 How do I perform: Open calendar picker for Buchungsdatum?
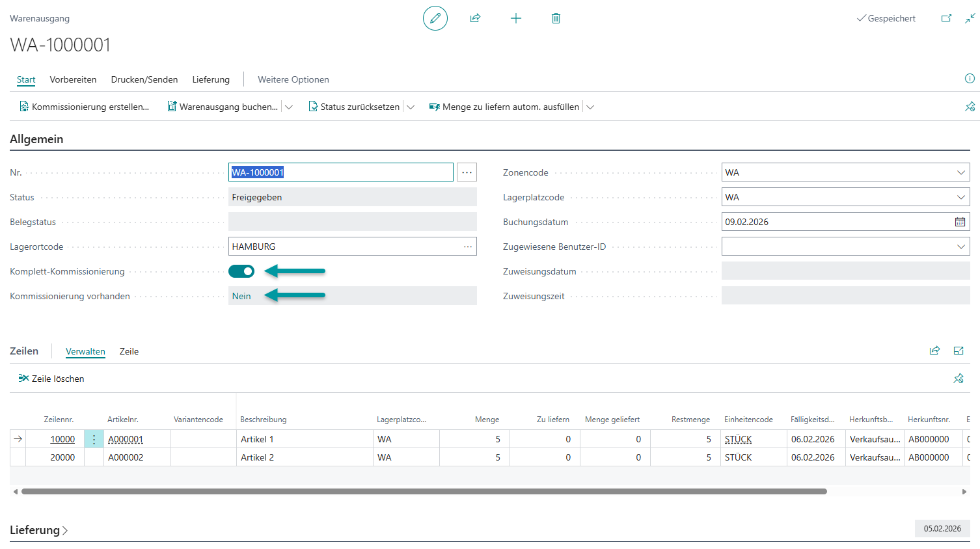960,222
